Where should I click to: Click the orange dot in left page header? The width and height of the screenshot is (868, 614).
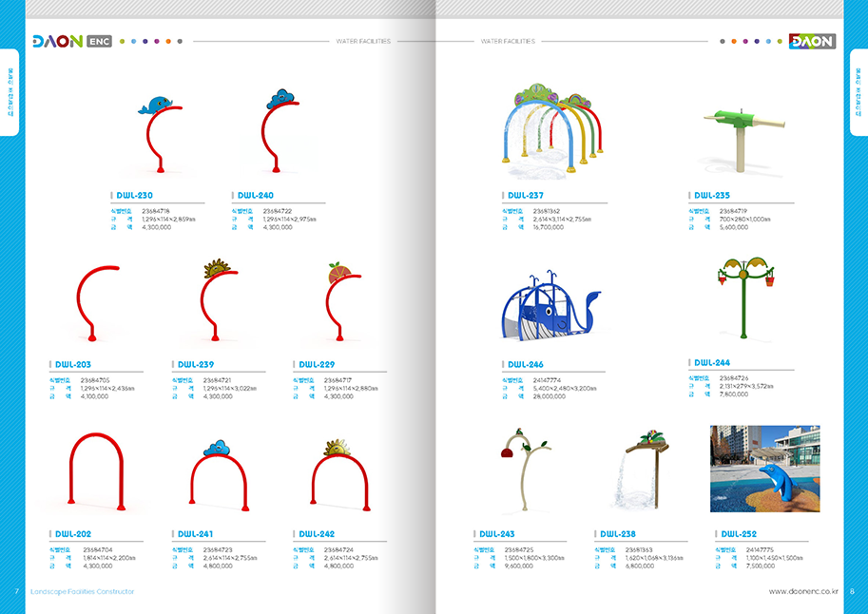(168, 42)
